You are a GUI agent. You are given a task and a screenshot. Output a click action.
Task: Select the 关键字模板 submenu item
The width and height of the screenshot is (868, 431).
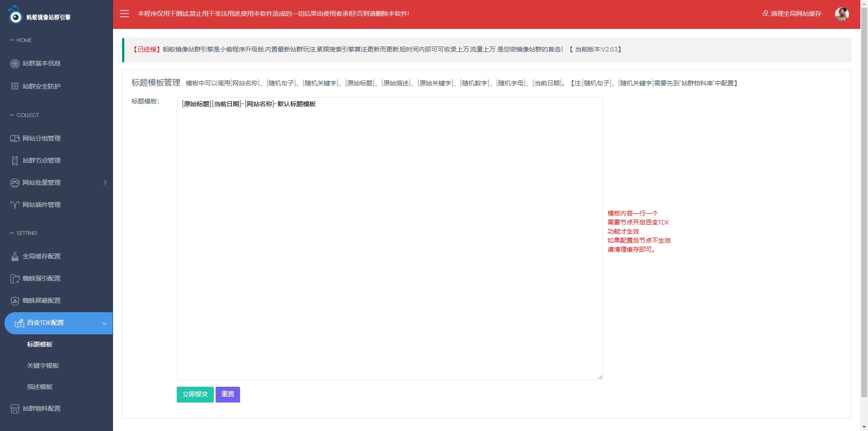(x=43, y=365)
